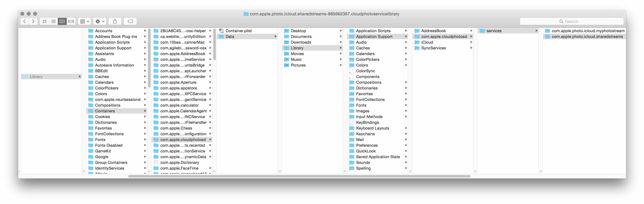Open the Action gear dropdown menu

[99, 21]
